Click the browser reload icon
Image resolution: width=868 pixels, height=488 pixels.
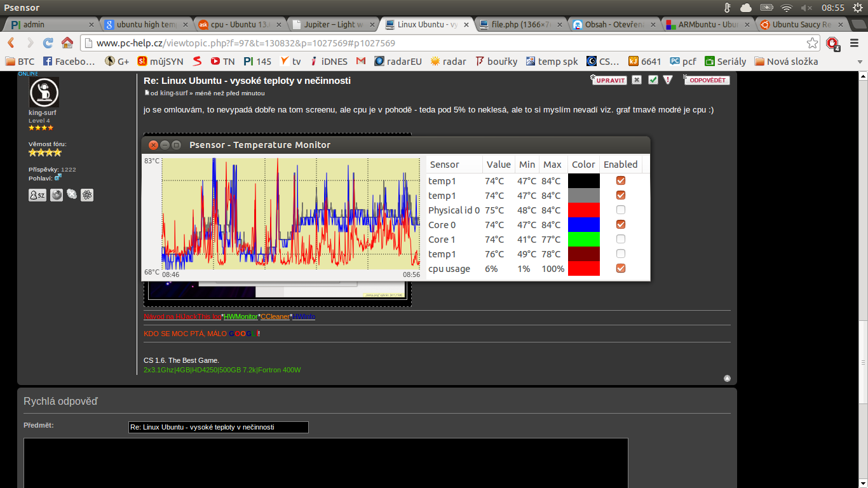coord(48,43)
